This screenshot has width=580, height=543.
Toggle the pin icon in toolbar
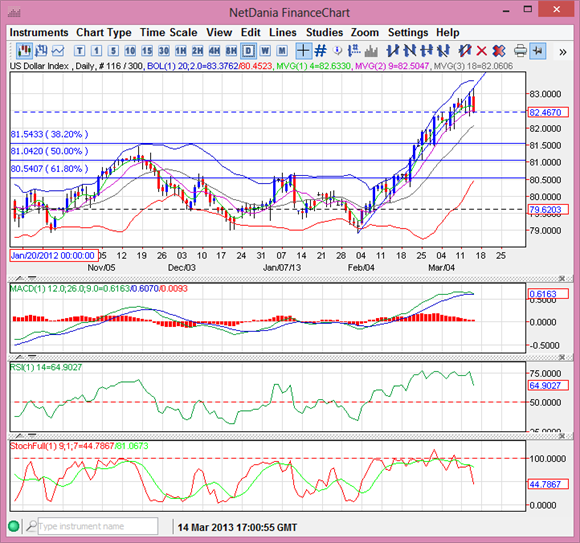[537, 51]
